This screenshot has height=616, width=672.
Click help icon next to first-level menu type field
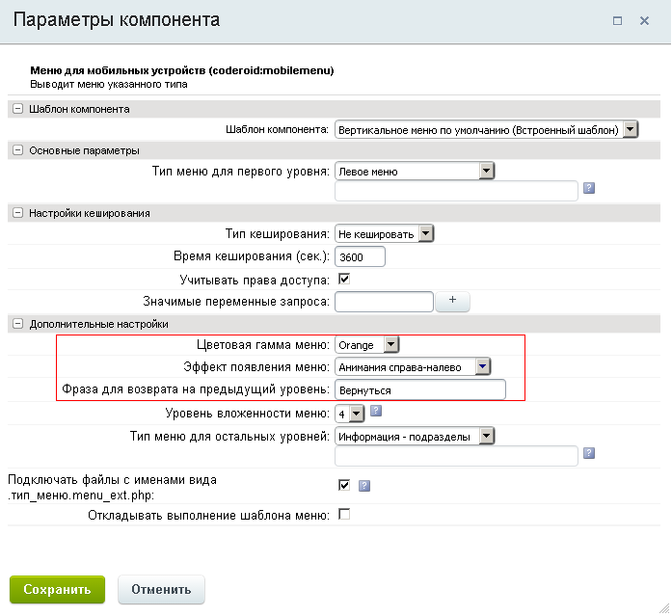589,189
